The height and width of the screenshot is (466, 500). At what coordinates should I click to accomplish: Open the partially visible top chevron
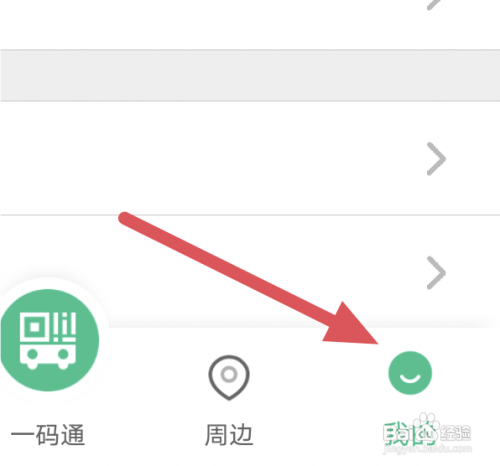[x=434, y=5]
